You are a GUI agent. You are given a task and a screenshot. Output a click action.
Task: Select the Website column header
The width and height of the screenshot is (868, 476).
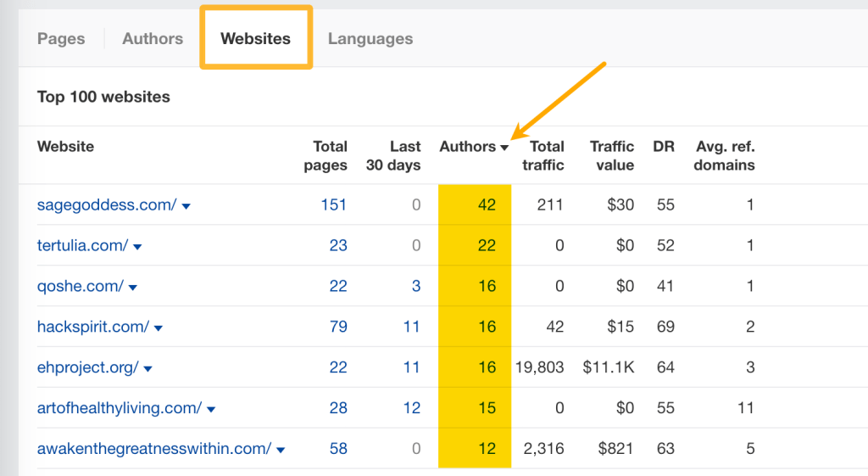tap(65, 146)
